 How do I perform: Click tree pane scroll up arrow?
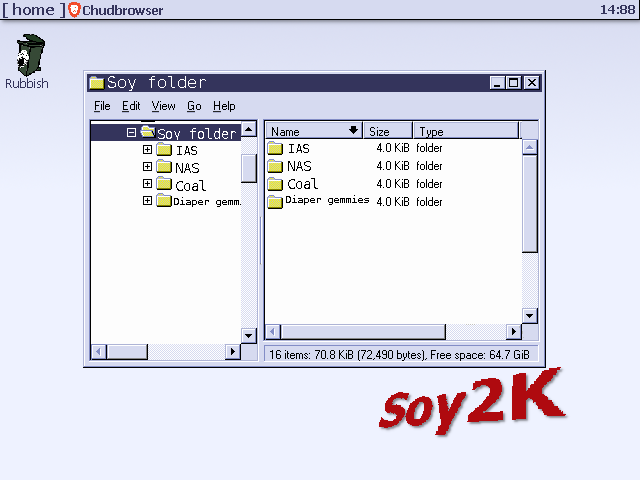click(x=249, y=129)
